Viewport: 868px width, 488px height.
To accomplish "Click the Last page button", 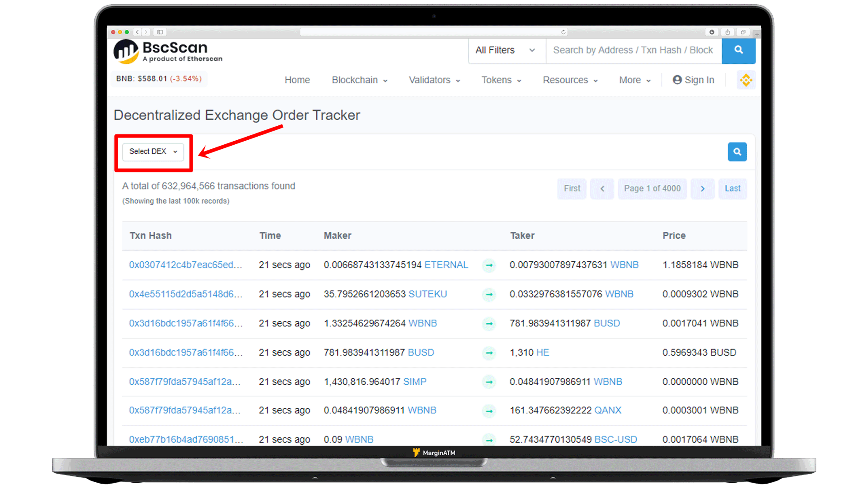I will (x=732, y=188).
